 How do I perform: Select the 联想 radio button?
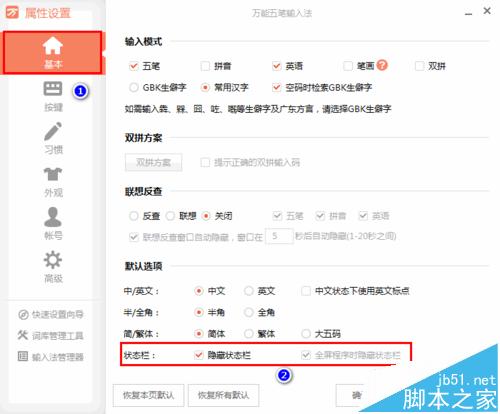tap(170, 216)
